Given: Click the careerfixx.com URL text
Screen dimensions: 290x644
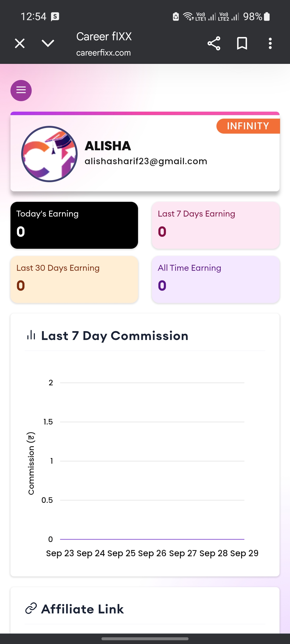Looking at the screenshot, I should coord(103,53).
